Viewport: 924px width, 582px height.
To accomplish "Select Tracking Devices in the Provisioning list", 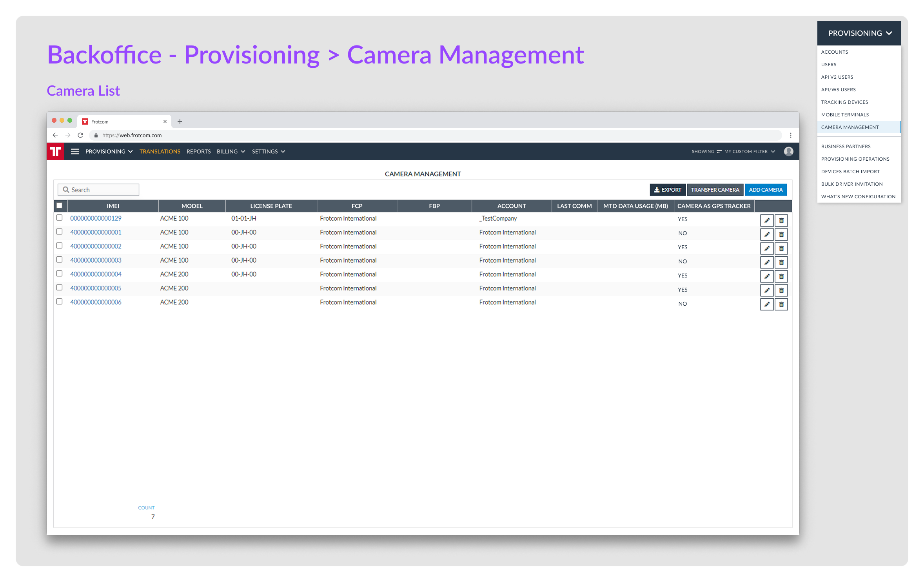I will (x=844, y=102).
